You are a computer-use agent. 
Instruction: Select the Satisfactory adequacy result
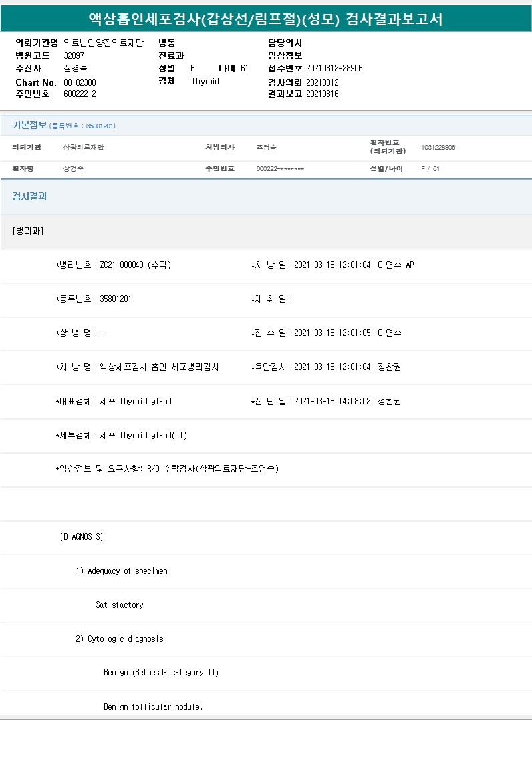point(119,605)
